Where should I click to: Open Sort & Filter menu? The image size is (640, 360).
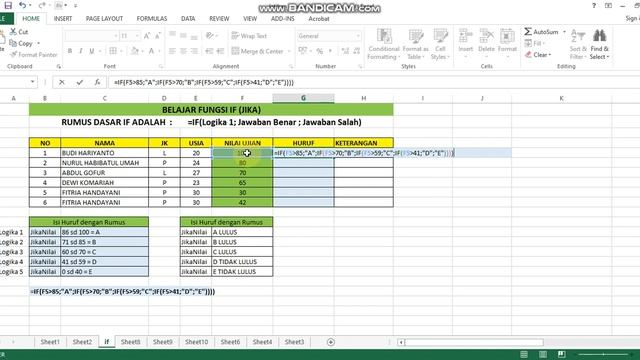click(x=578, y=44)
